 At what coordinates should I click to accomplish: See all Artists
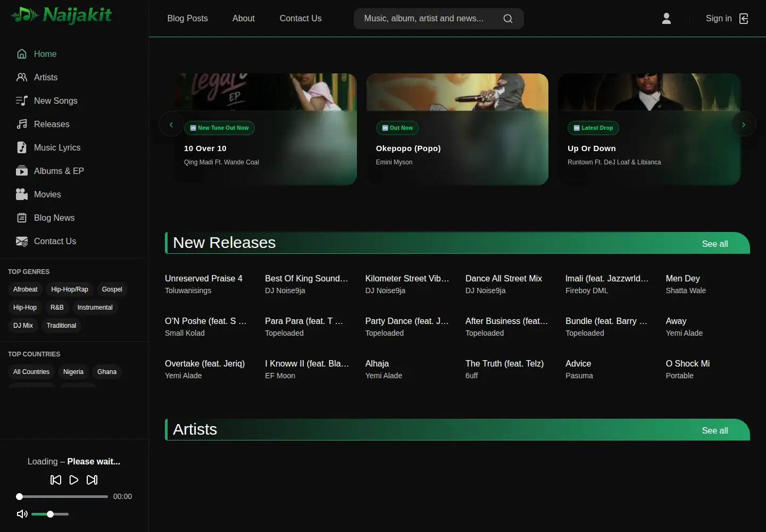pos(715,430)
